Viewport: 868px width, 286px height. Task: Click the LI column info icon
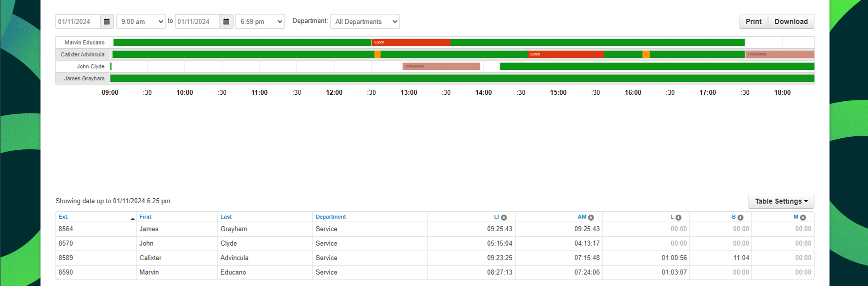[x=504, y=217]
